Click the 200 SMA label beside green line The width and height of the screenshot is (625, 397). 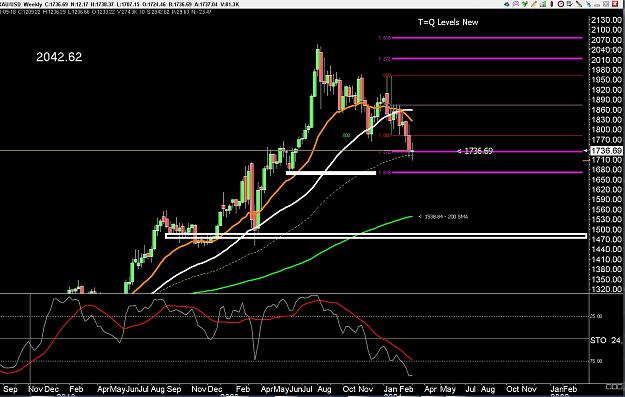click(443, 217)
